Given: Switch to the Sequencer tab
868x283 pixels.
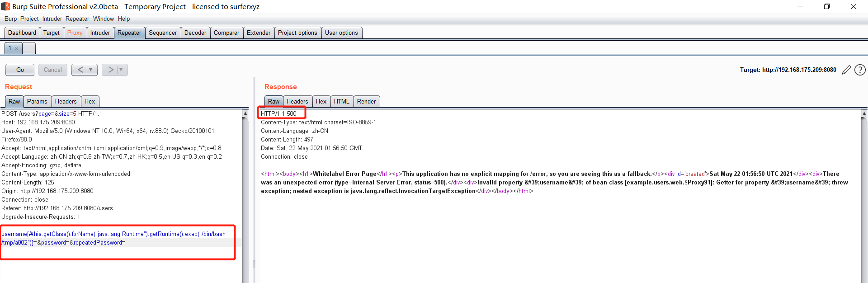Looking at the screenshot, I should click(163, 33).
